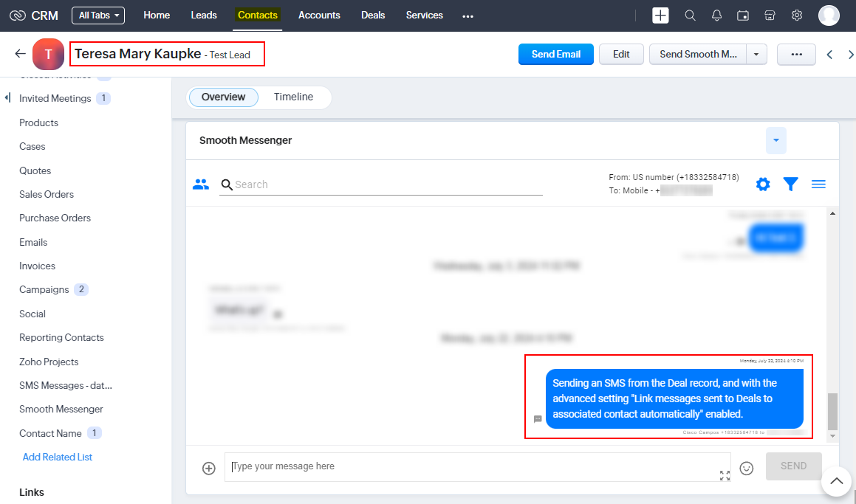This screenshot has width=856, height=504.
Task: Open the Leads module tab
Action: [x=204, y=15]
